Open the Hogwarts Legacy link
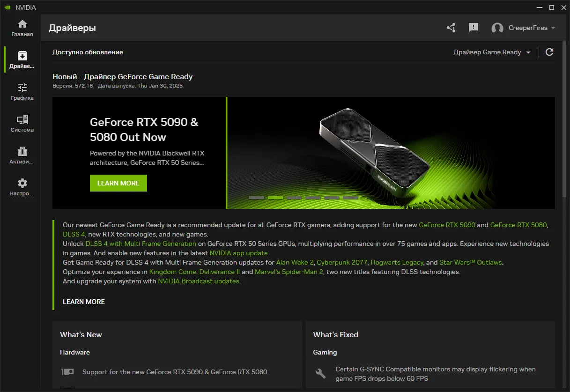The height and width of the screenshot is (392, 570). [x=397, y=262]
